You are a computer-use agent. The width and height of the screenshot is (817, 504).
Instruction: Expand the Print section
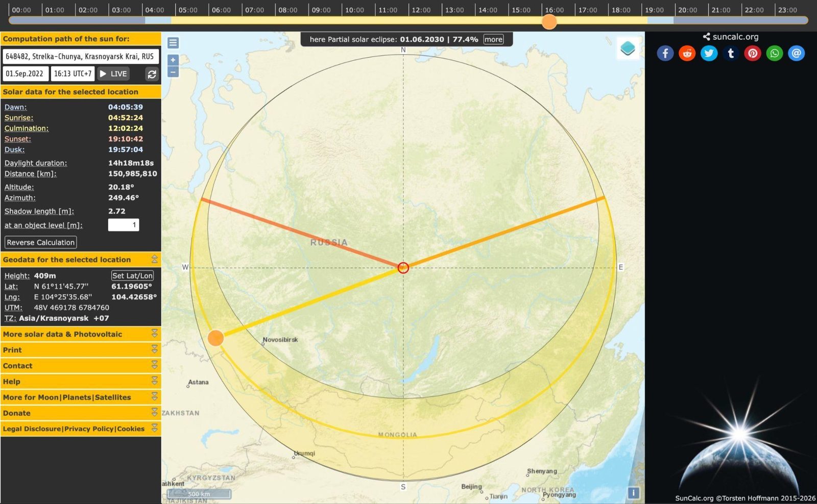pyautogui.click(x=81, y=350)
